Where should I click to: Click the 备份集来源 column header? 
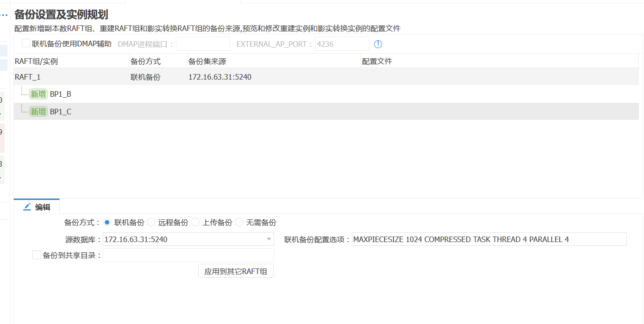tap(274, 61)
